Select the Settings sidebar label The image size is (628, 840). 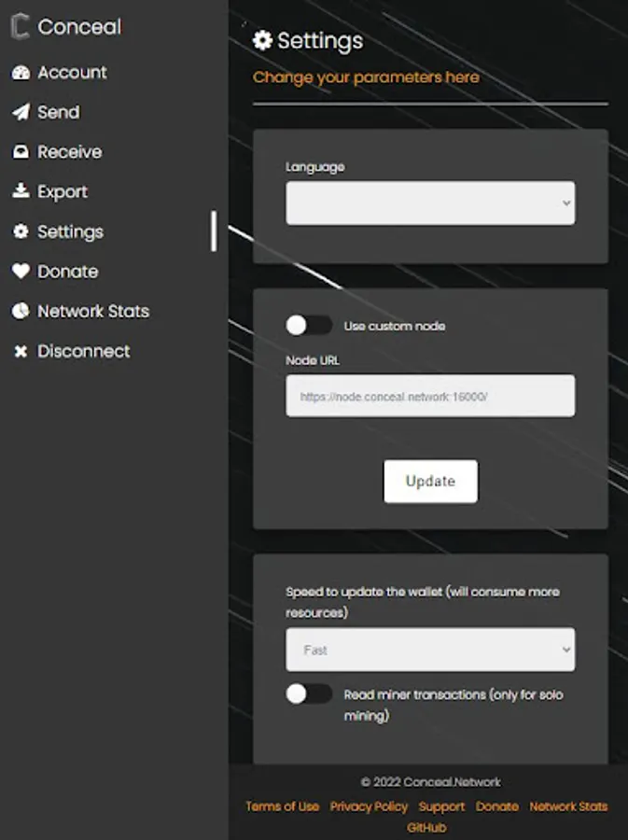pyautogui.click(x=70, y=232)
